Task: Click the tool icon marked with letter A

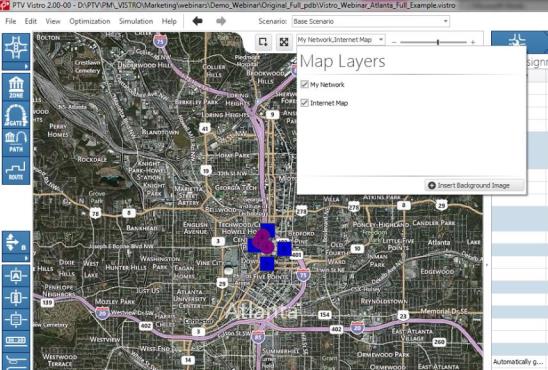Action: coord(16,276)
